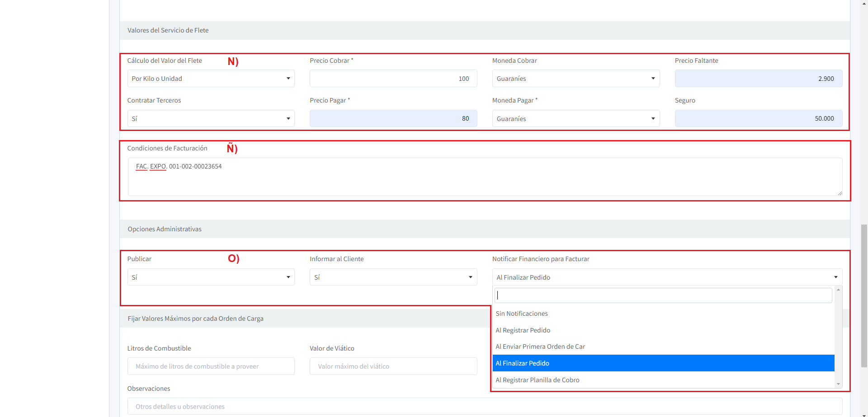
Task: Open the Cálculo del Valor del Flete dropdown
Action: coord(211,79)
